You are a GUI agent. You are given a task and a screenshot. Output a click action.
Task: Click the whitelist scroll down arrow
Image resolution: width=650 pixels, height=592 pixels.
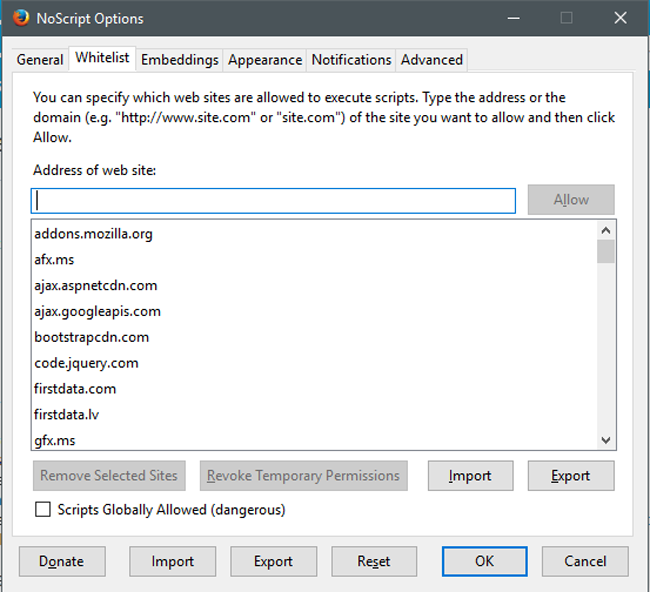pos(606,440)
